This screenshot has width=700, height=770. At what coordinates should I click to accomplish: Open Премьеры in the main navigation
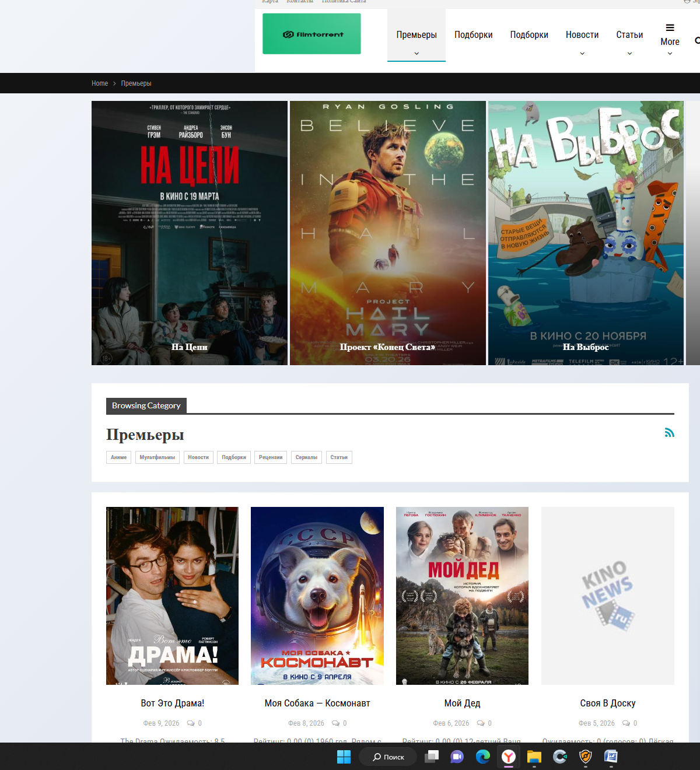point(416,35)
